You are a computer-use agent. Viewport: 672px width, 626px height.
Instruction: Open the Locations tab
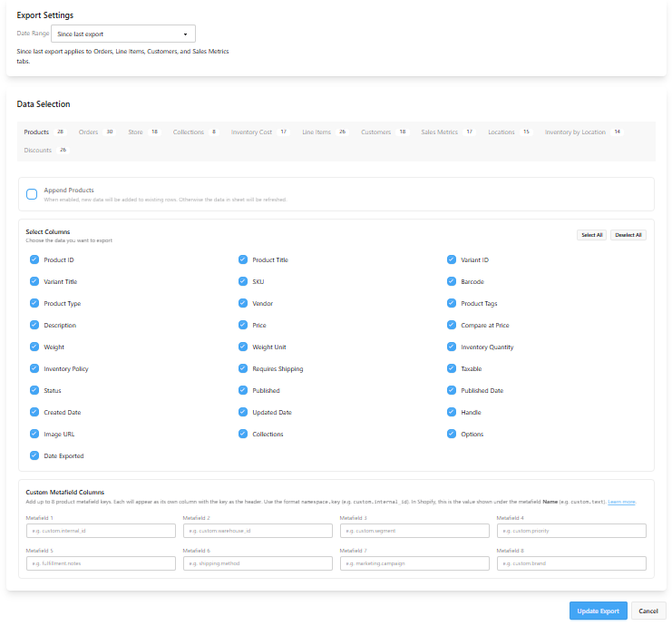pyautogui.click(x=509, y=132)
